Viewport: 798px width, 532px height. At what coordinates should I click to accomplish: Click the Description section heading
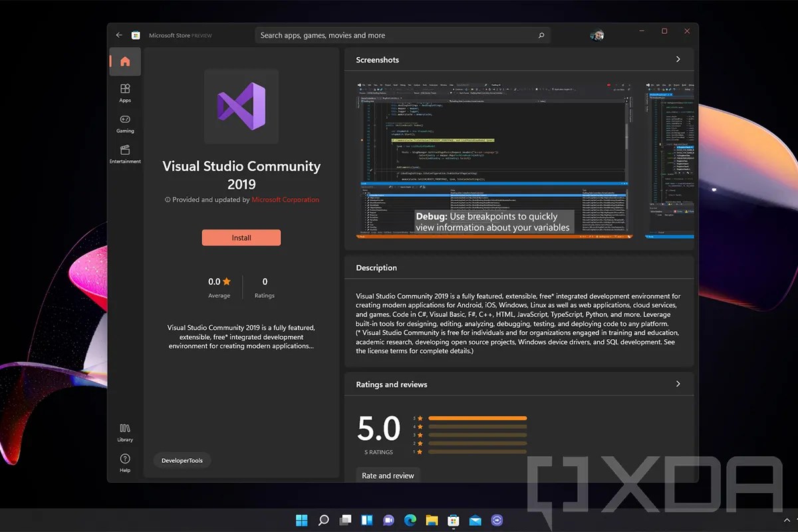[x=376, y=267]
